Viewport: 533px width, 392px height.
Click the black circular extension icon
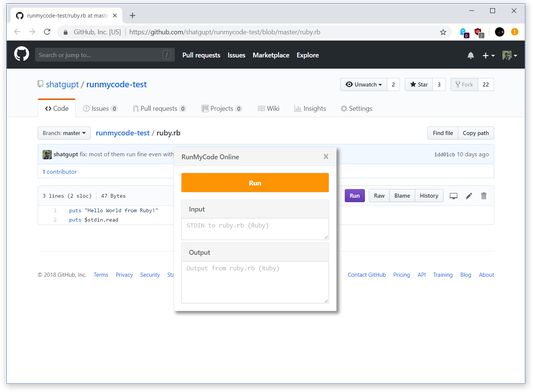(499, 32)
